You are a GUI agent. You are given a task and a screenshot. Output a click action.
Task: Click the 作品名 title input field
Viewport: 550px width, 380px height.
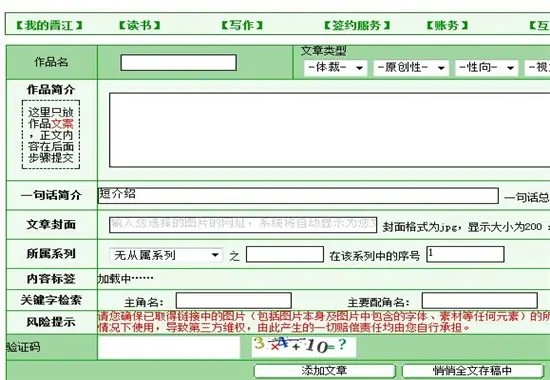(x=179, y=62)
